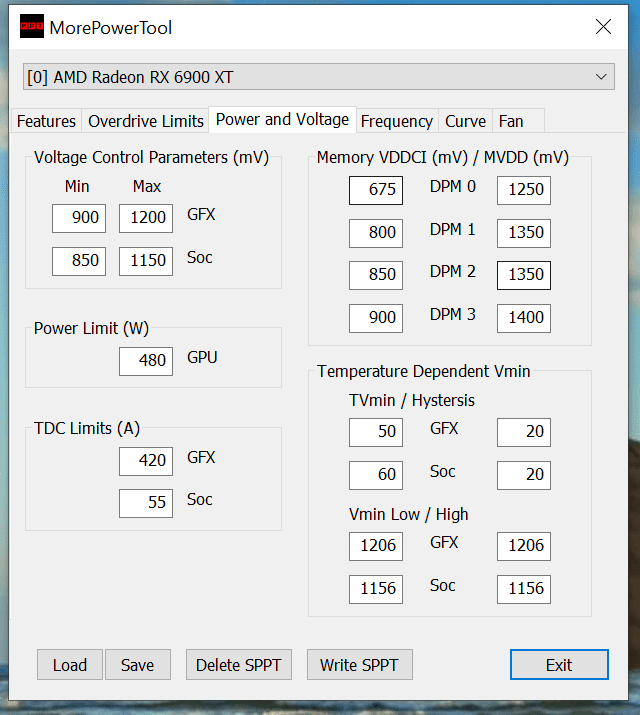Screen dimensions: 640x715
Task: Click the Vmin High Soc field (1156)
Action: [524, 590]
